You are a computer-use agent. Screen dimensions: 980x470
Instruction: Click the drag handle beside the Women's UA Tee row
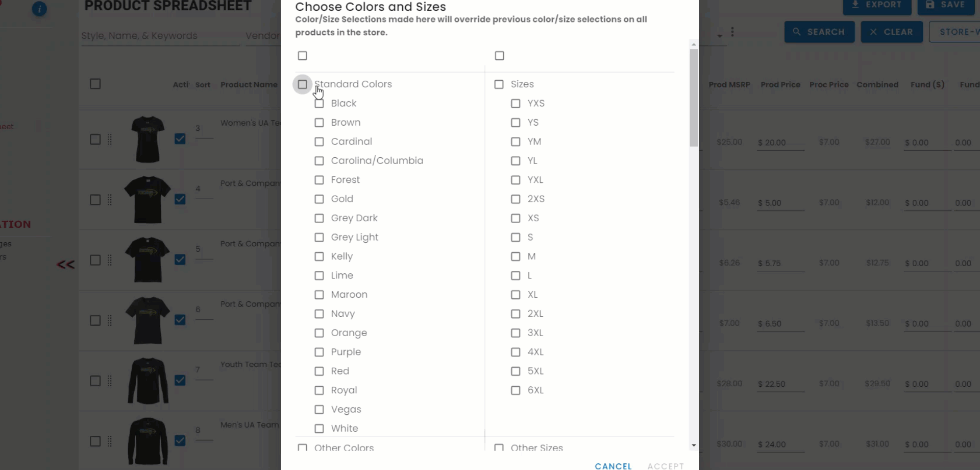110,139
